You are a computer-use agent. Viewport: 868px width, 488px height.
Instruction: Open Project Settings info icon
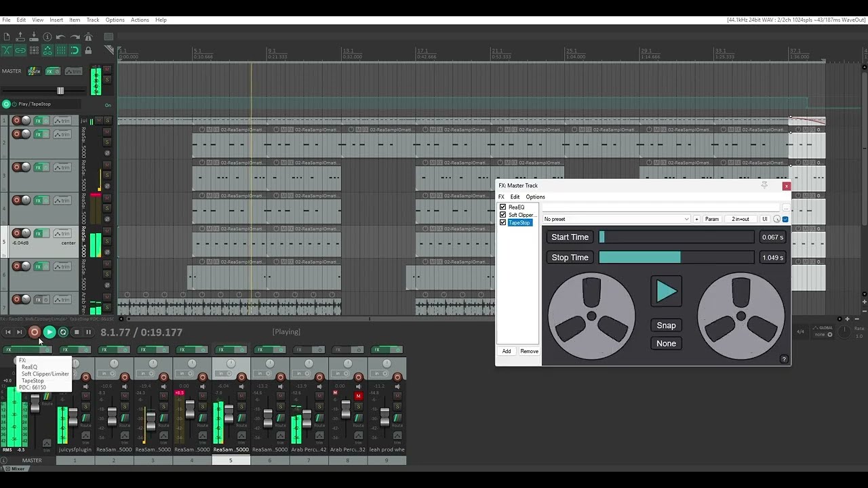[x=47, y=37]
